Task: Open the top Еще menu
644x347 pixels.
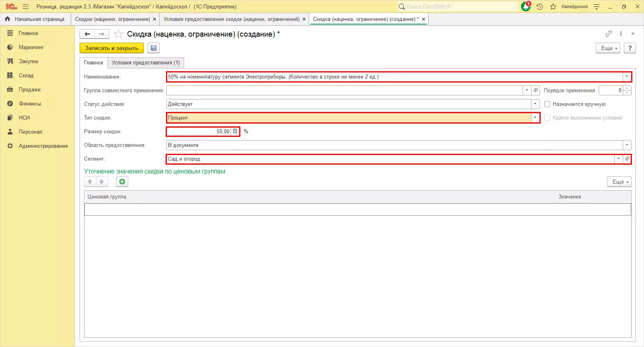Action: tap(608, 48)
